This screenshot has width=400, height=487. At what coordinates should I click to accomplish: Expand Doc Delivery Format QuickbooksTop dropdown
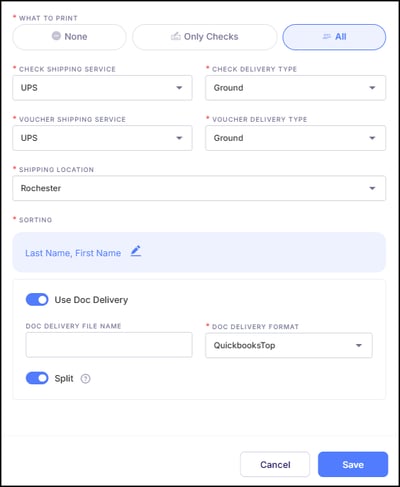289,345
